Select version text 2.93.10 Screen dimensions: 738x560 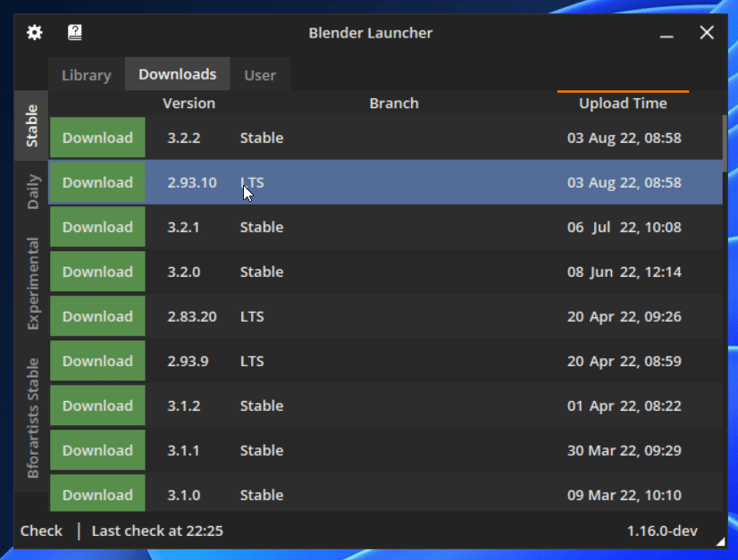(192, 182)
